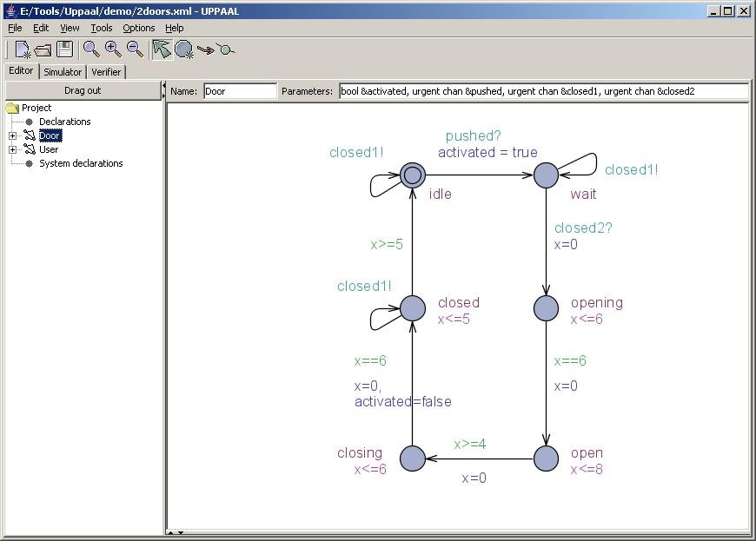Activate the Select arrow tool
This screenshot has height=541, width=756.
click(x=162, y=49)
